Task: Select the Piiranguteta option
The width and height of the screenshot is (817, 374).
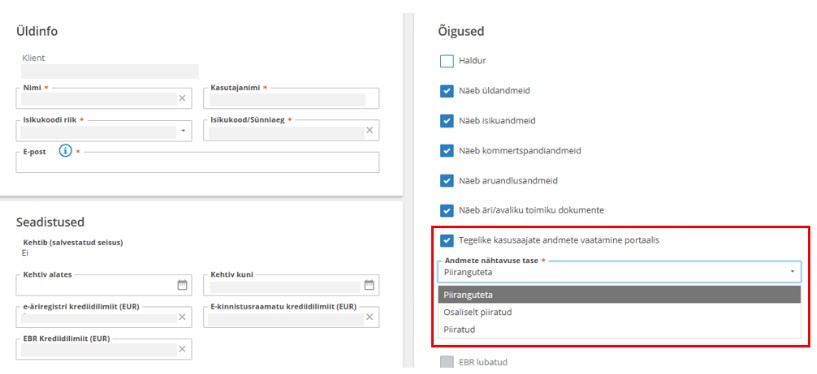Action: (x=619, y=295)
